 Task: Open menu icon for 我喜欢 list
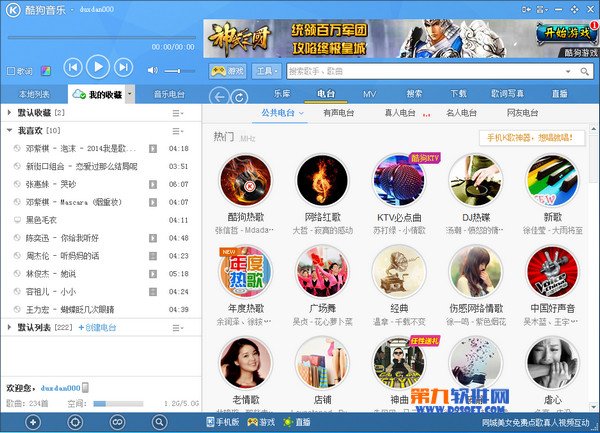(x=177, y=131)
